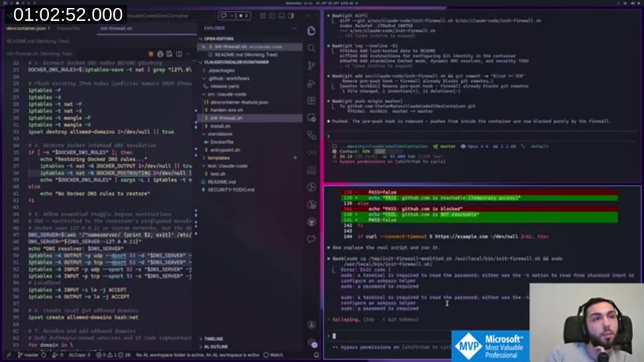Open the Run and Debug view
This screenshot has width=644, height=362.
[311, 83]
